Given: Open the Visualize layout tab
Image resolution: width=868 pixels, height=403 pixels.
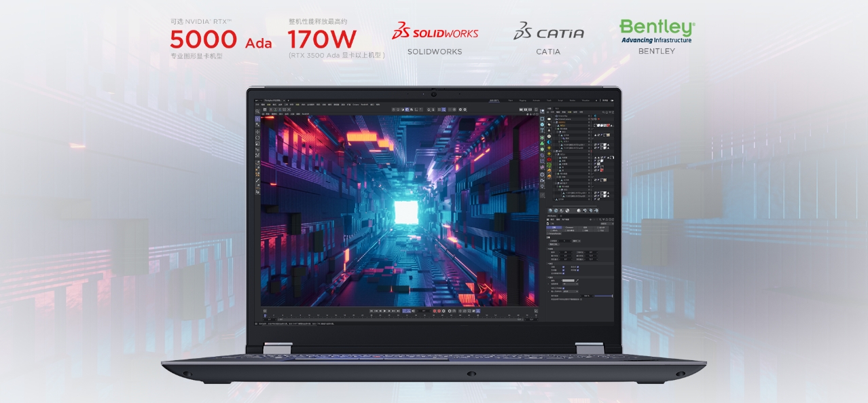Looking at the screenshot, I should click(x=585, y=101).
